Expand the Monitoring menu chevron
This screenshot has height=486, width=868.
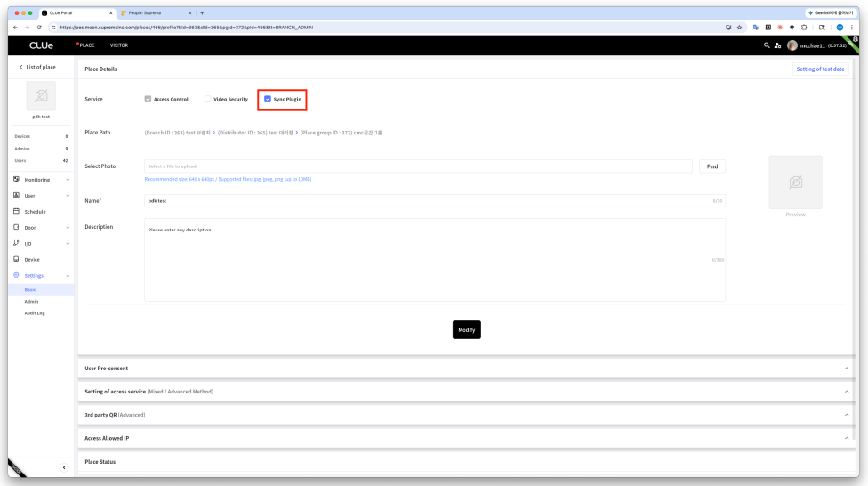pos(68,180)
